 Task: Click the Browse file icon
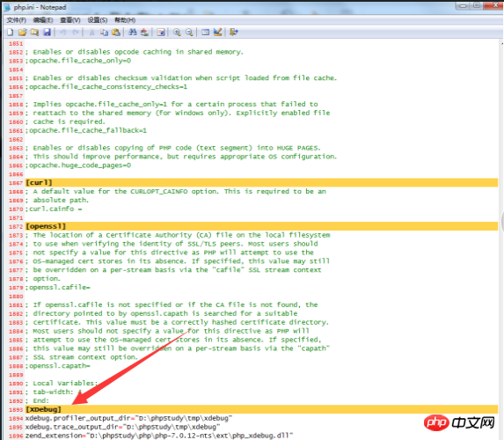coord(34,33)
